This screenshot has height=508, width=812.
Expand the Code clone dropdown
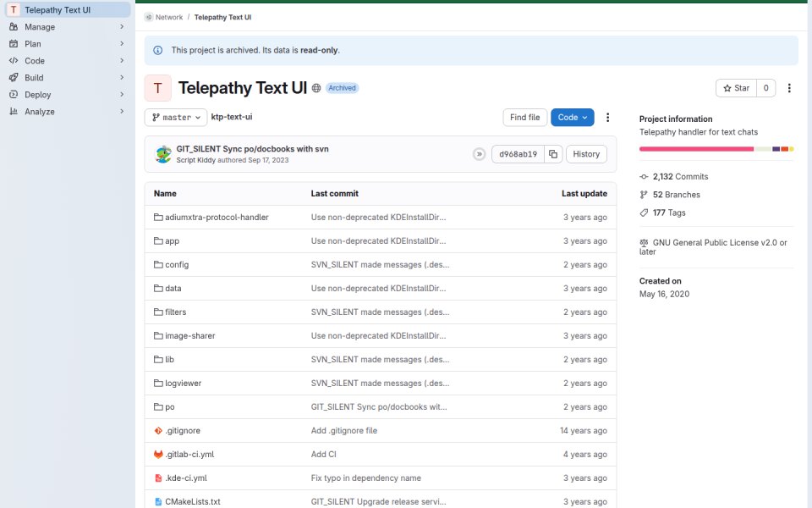(573, 118)
